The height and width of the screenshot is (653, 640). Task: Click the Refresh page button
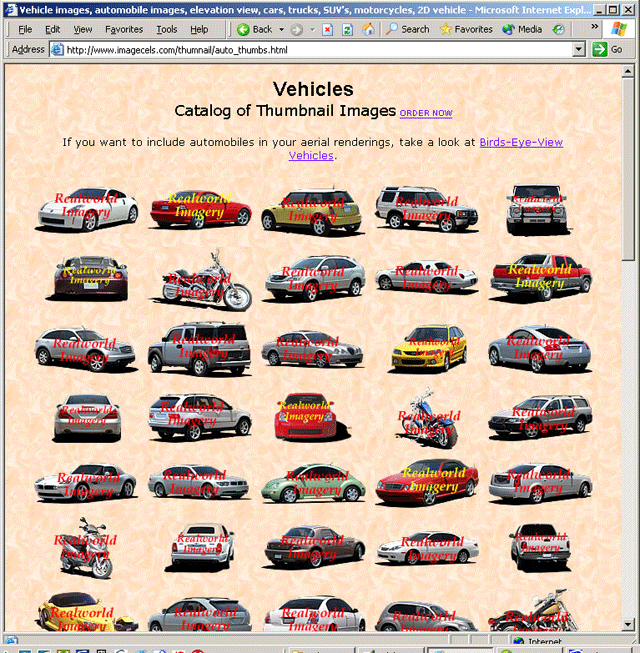347,30
